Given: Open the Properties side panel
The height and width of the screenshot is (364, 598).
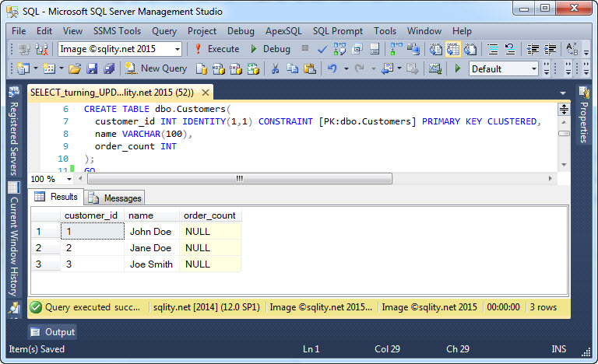Looking at the screenshot, I should pos(583,115).
